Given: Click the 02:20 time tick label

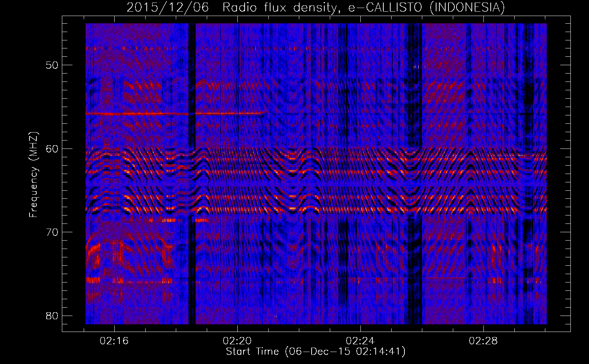Looking at the screenshot, I should tap(237, 341).
